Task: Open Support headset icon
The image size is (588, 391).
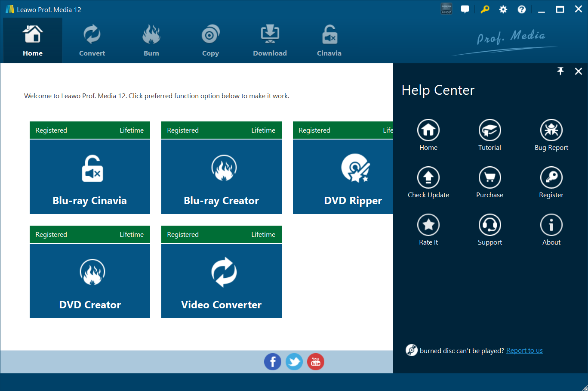Action: pyautogui.click(x=489, y=225)
